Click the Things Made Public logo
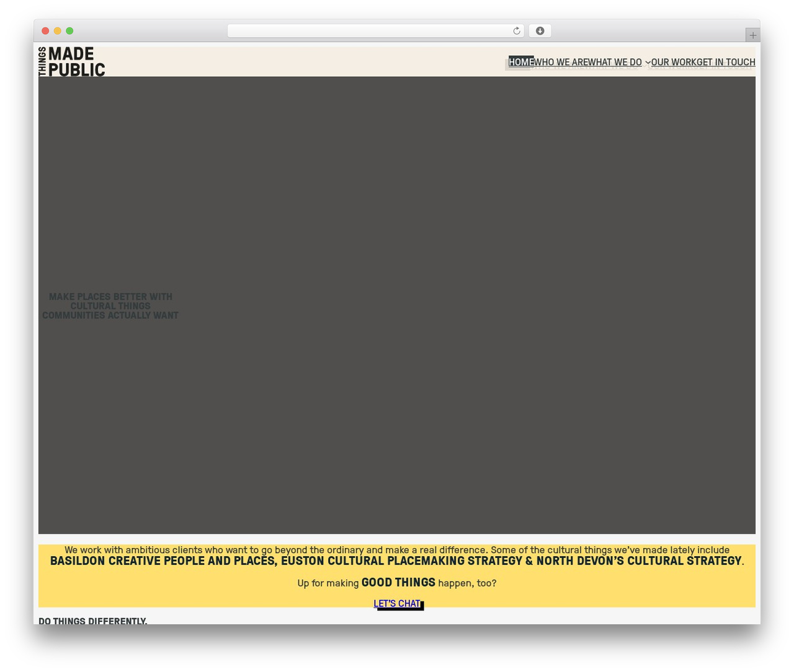This screenshot has width=794, height=672. (71, 61)
